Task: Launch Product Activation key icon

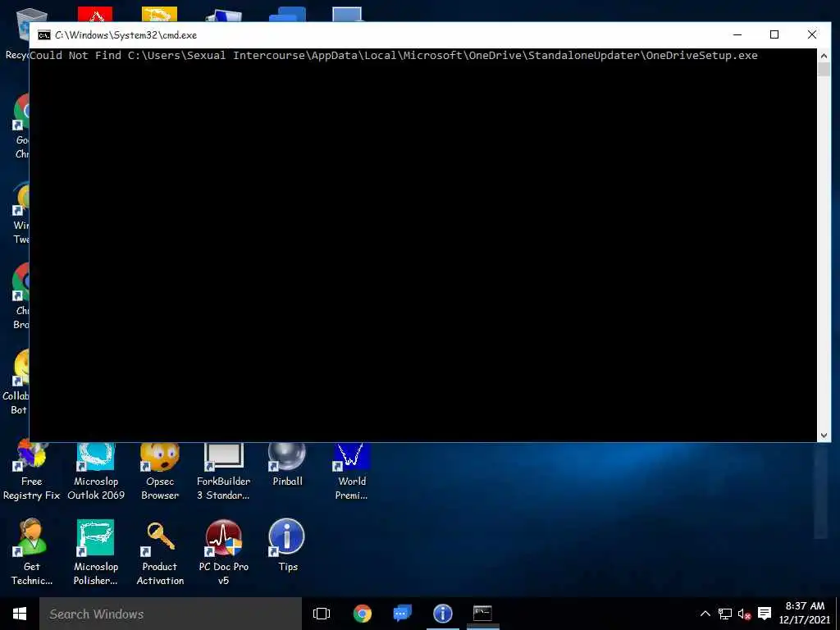Action: [x=160, y=552]
